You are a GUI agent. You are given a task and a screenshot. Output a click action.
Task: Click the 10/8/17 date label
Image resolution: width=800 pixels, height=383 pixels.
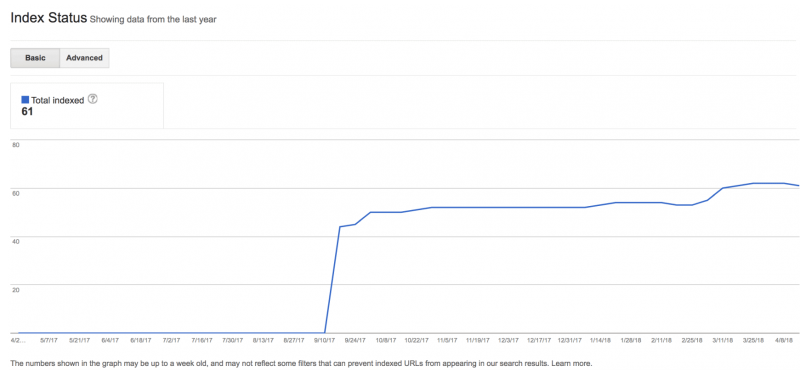coord(386,340)
